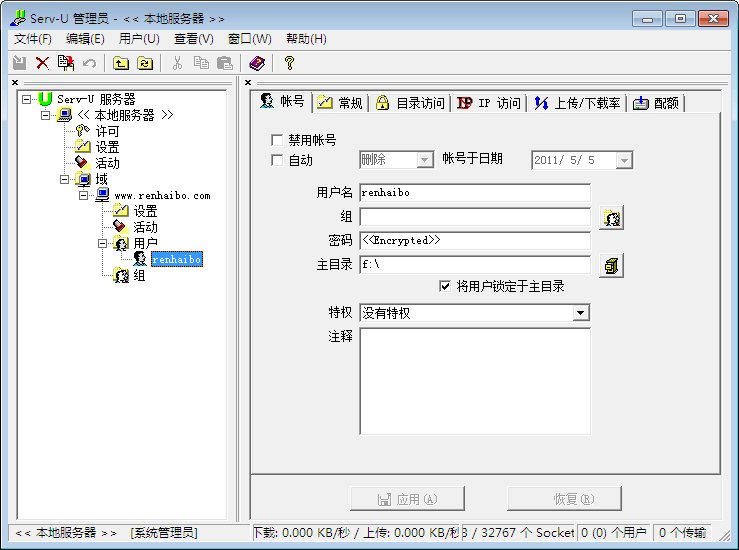
Task: Select 许可 in the server tree
Action: [x=107, y=131]
